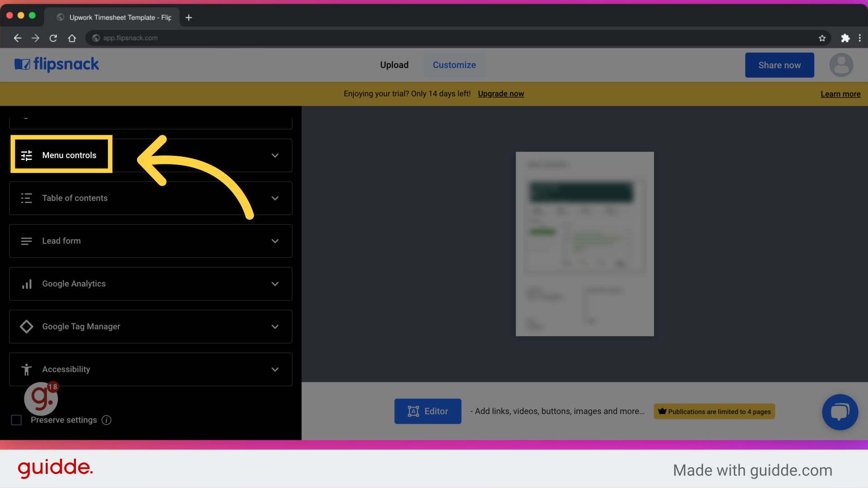Click the Menu controls panel icon
Image resolution: width=868 pixels, height=488 pixels.
(26, 155)
